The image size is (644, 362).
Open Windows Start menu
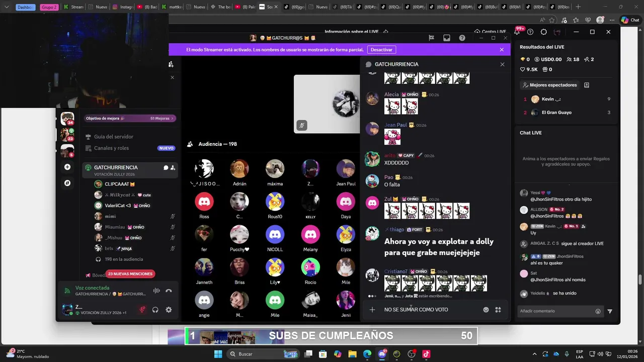[218, 354]
